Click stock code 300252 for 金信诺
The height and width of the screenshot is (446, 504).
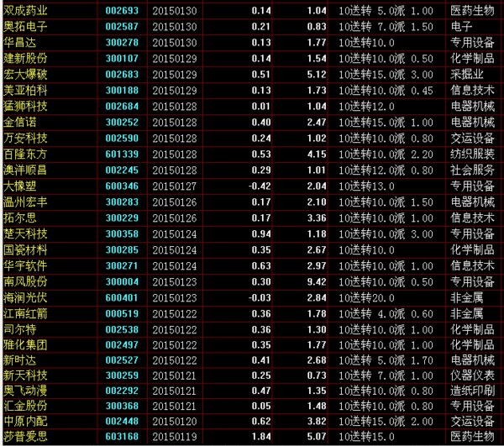pos(122,122)
